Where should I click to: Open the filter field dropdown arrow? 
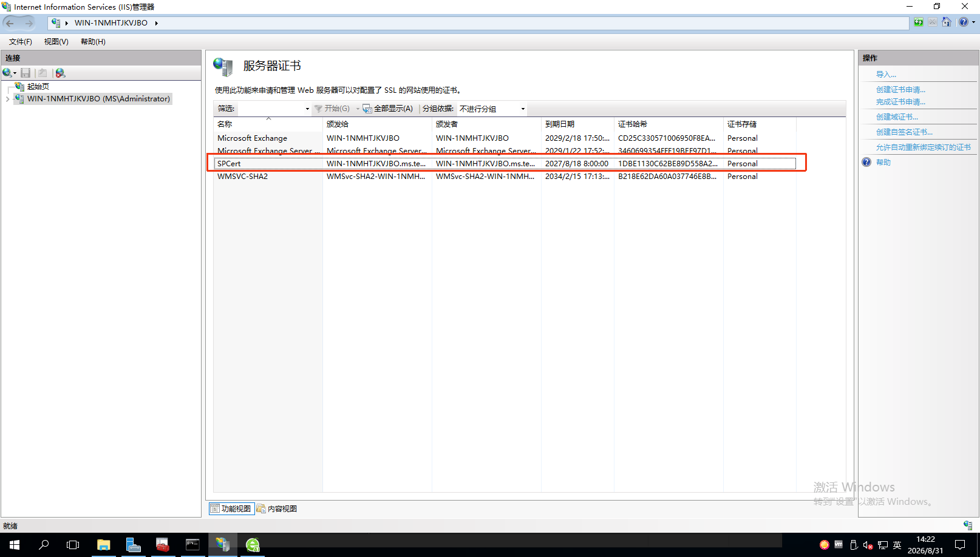tap(307, 109)
